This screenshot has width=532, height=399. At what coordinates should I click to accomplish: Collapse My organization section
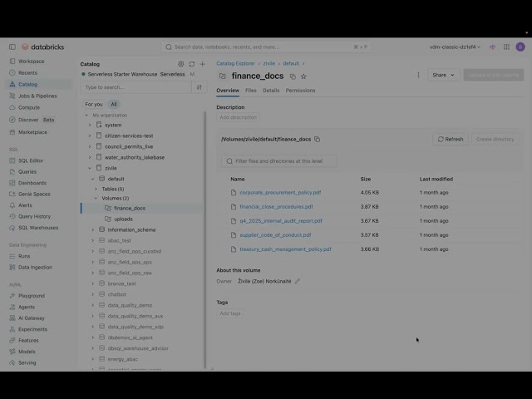[86, 115]
